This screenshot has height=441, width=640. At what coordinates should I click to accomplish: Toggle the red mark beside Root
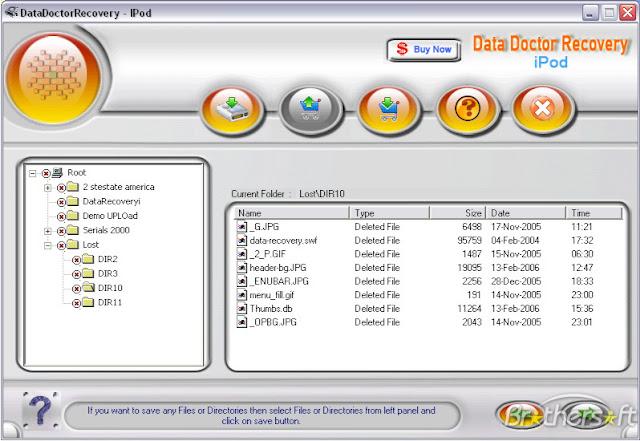pos(46,174)
